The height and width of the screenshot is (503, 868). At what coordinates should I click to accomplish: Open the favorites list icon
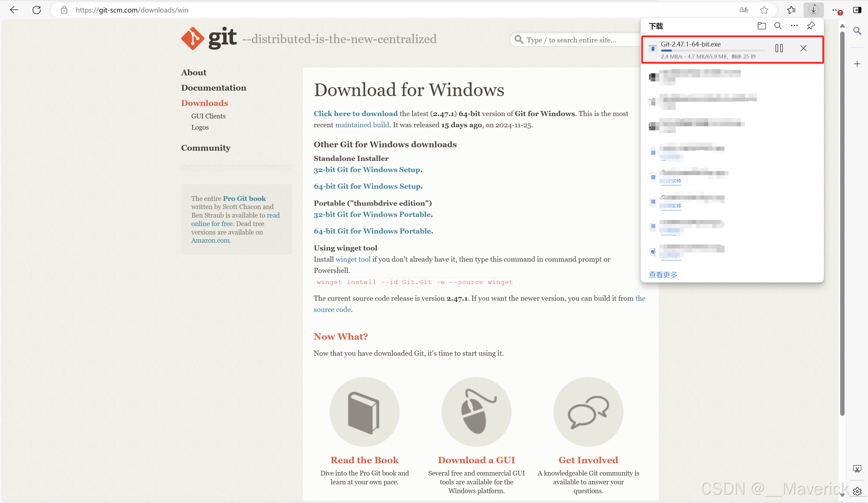tap(791, 10)
